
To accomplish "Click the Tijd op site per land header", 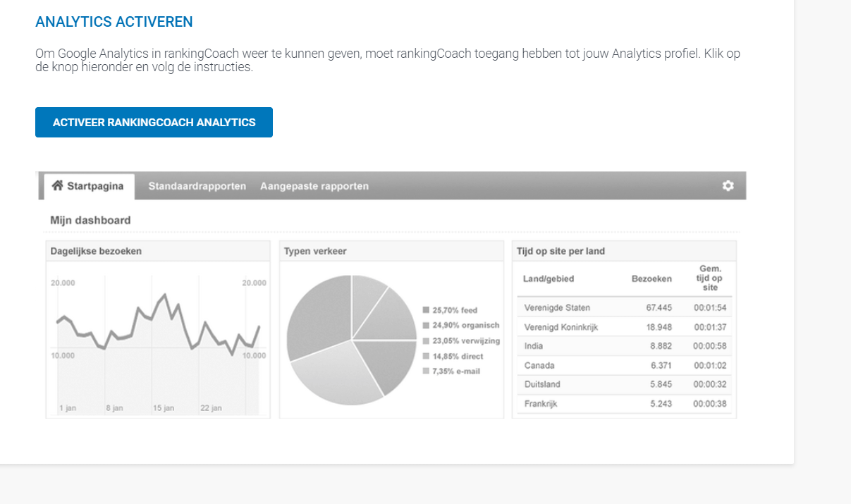I will pyautogui.click(x=625, y=251).
